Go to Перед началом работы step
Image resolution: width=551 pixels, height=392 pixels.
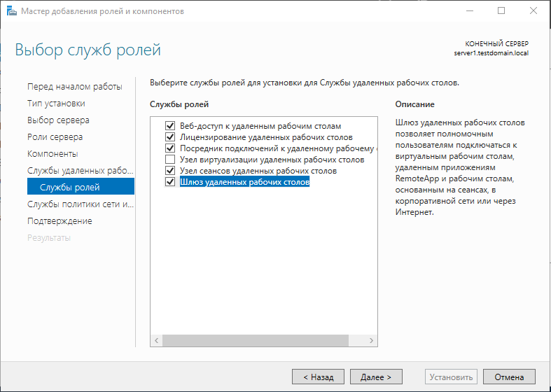point(74,86)
